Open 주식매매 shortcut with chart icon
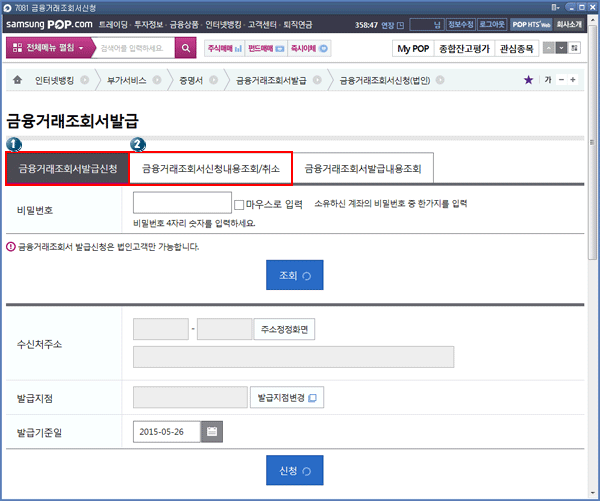This screenshot has width=600, height=501. pos(224,48)
